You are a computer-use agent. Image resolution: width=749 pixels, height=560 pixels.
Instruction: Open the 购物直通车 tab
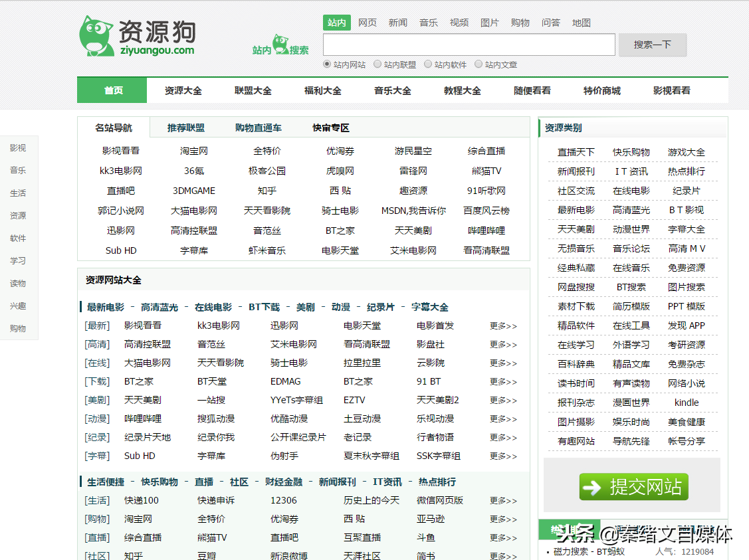(257, 127)
